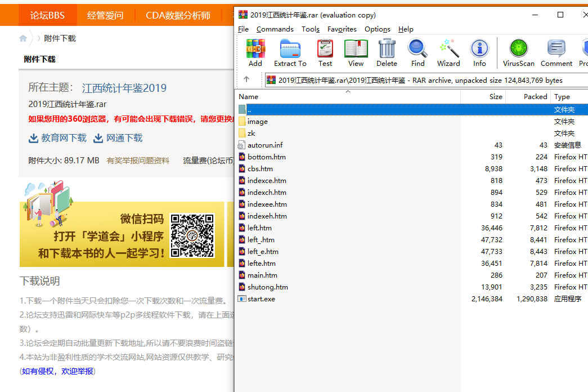588x392 pixels.
Task: Click the Comment toolbar icon
Action: 556,48
